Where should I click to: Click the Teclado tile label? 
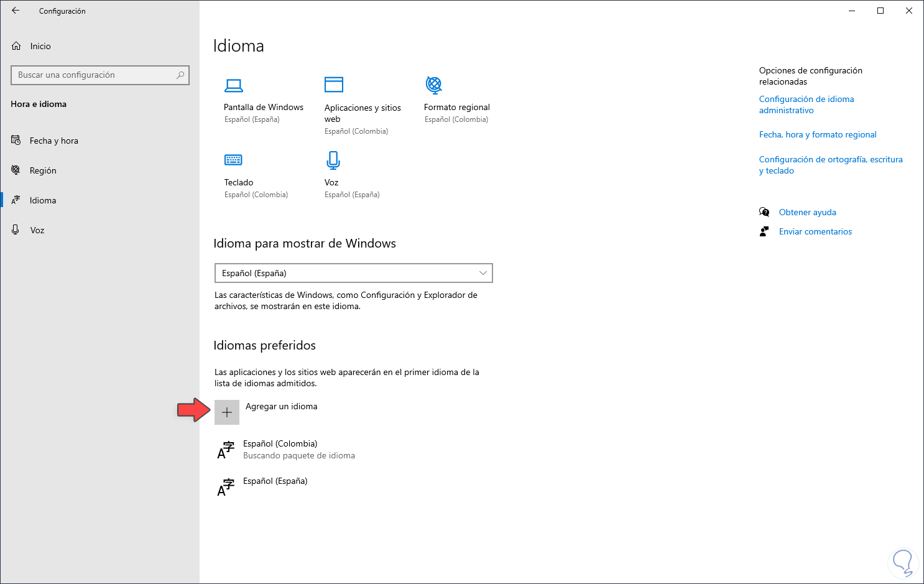tap(239, 182)
